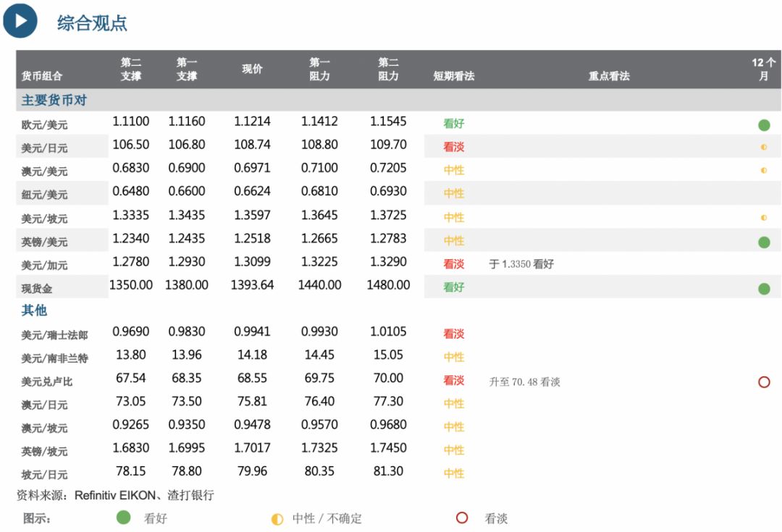Screen dimensions: 782x532
Task: Click the 美元兑卢比 price 68.55
Action: pyautogui.click(x=253, y=379)
